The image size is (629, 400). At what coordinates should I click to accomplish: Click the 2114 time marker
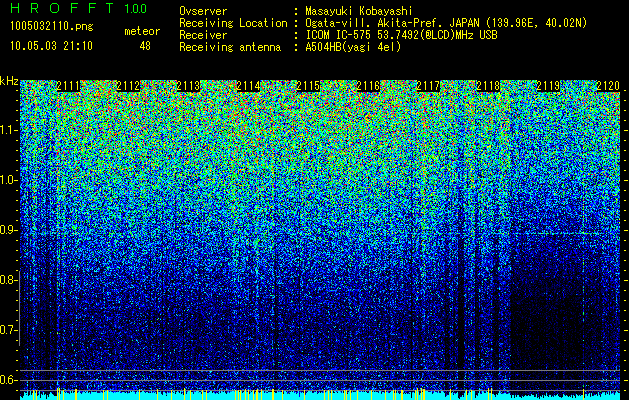pyautogui.click(x=248, y=85)
